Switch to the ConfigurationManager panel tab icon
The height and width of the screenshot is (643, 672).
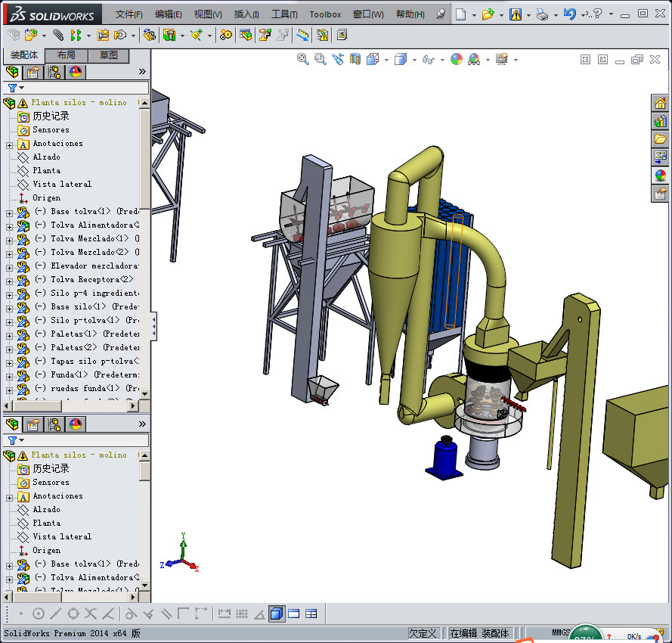tap(54, 72)
